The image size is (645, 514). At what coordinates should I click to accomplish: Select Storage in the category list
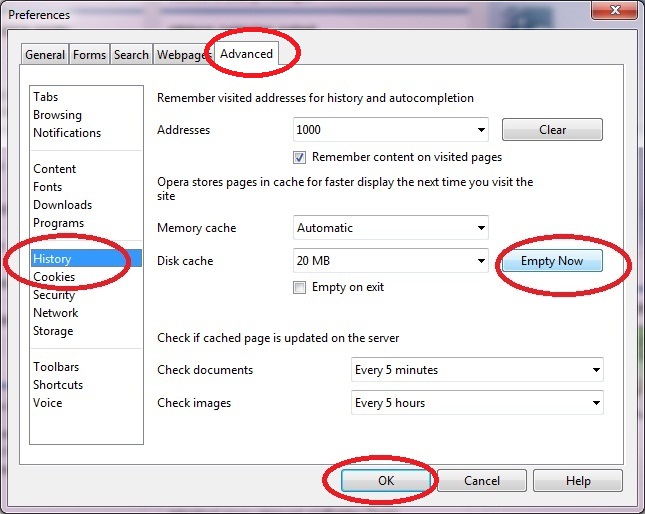tap(86, 331)
